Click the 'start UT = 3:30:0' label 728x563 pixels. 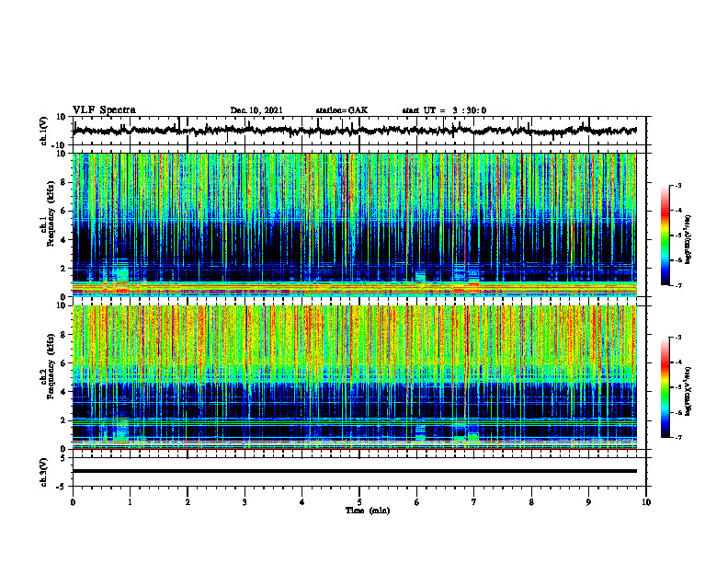tap(444, 110)
